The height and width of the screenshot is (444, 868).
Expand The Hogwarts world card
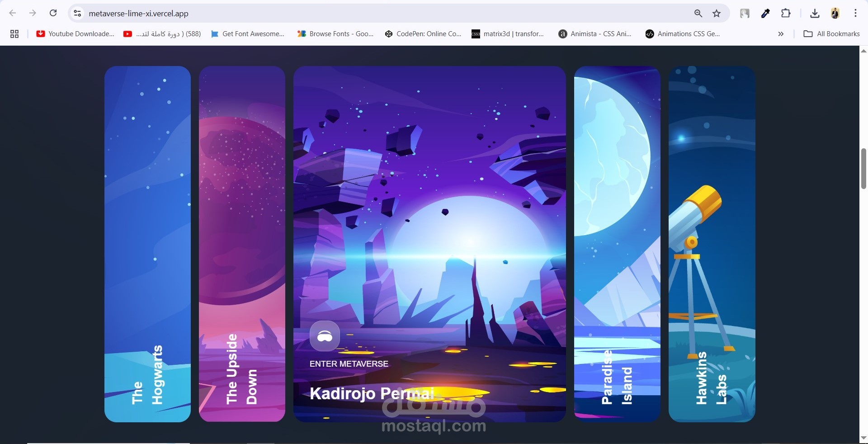tap(147, 244)
